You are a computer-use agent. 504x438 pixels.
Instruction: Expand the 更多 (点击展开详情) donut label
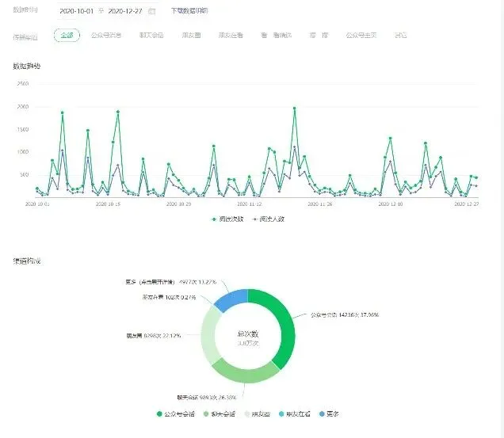(x=171, y=282)
